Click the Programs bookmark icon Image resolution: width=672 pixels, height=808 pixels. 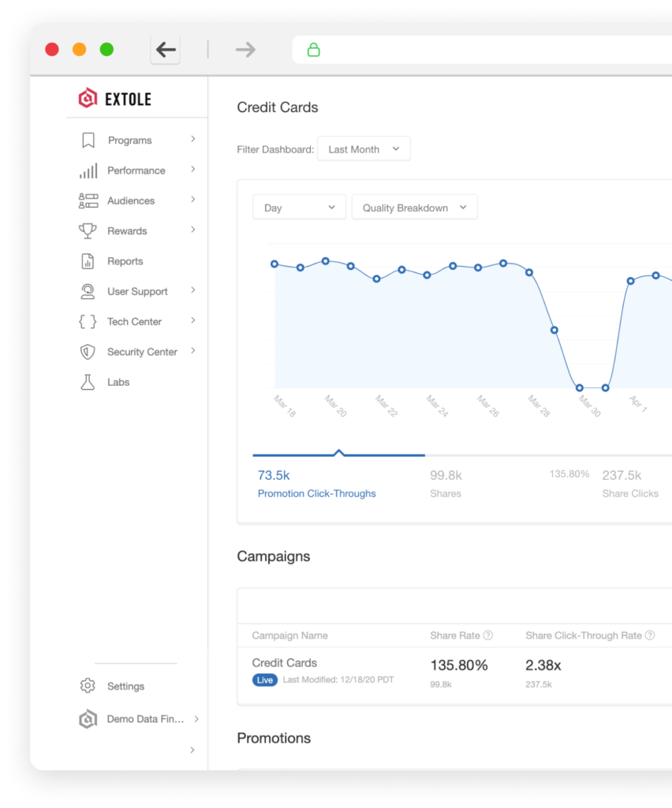pyautogui.click(x=88, y=140)
